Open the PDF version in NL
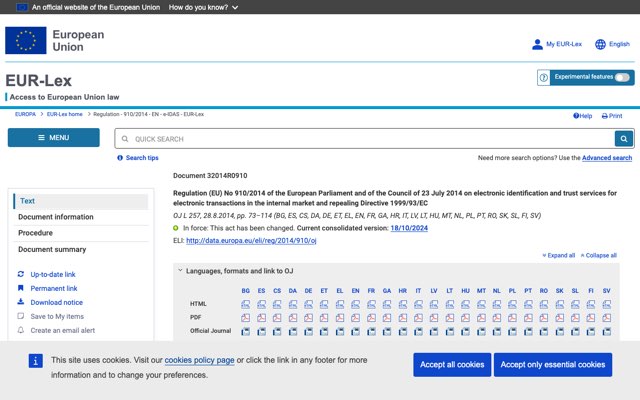The image size is (640, 400). [x=497, y=318]
